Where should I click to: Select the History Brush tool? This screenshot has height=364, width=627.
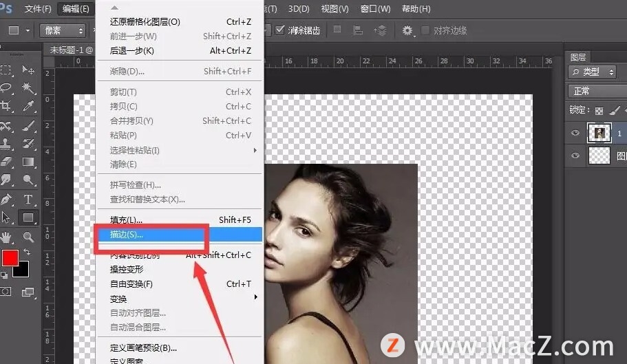28,144
